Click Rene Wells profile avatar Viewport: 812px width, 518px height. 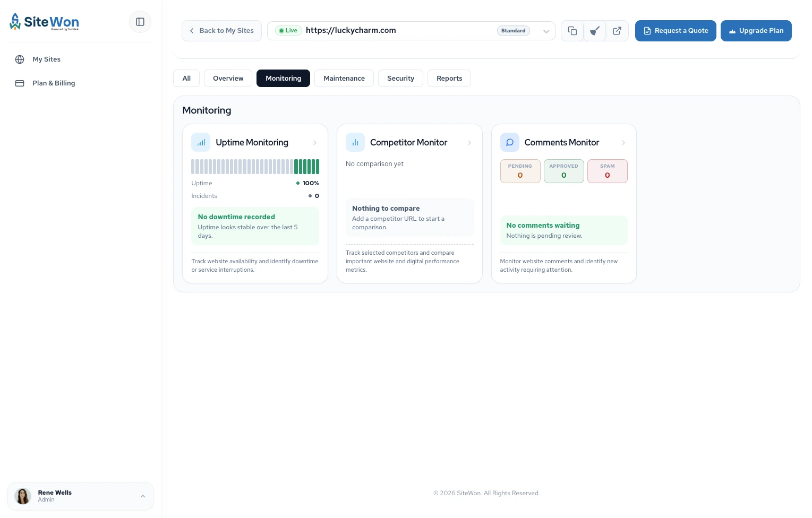coord(23,496)
